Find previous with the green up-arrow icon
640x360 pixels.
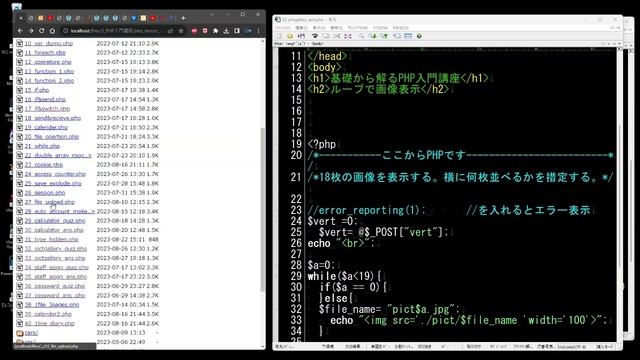point(384,36)
